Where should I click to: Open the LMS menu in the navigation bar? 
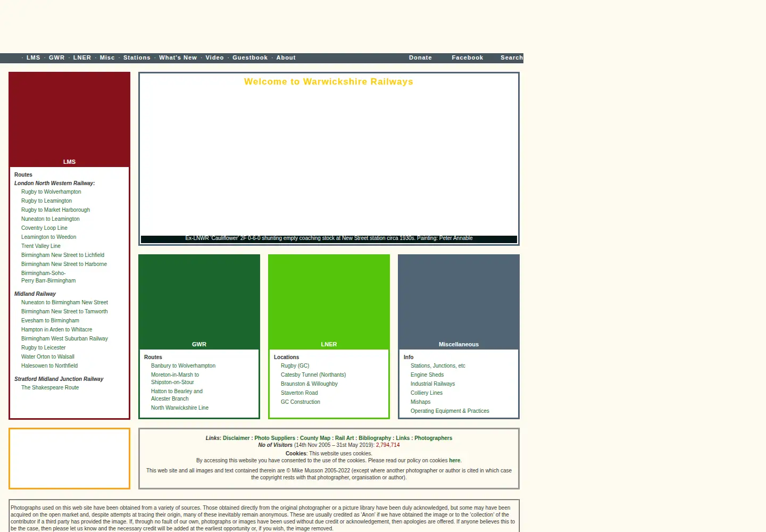(x=34, y=58)
